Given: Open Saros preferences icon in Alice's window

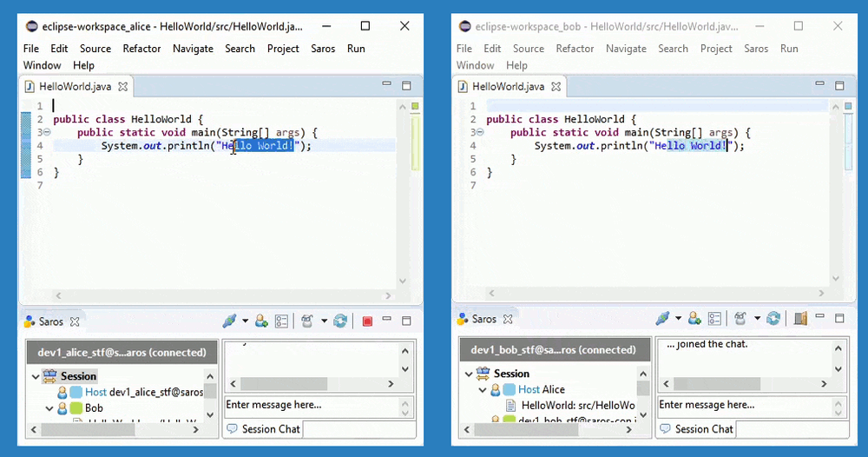Looking at the screenshot, I should point(282,321).
